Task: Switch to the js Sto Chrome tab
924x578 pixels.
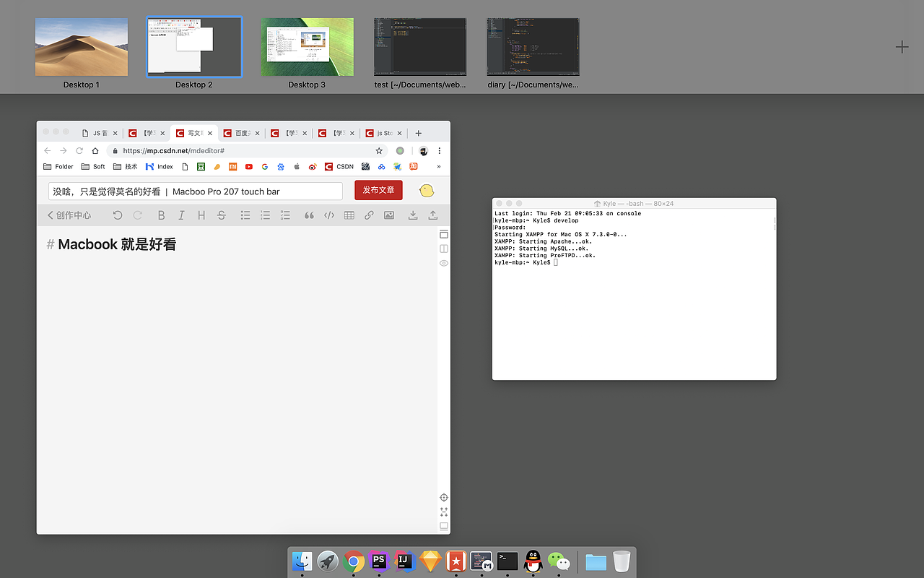Action: pos(383,133)
